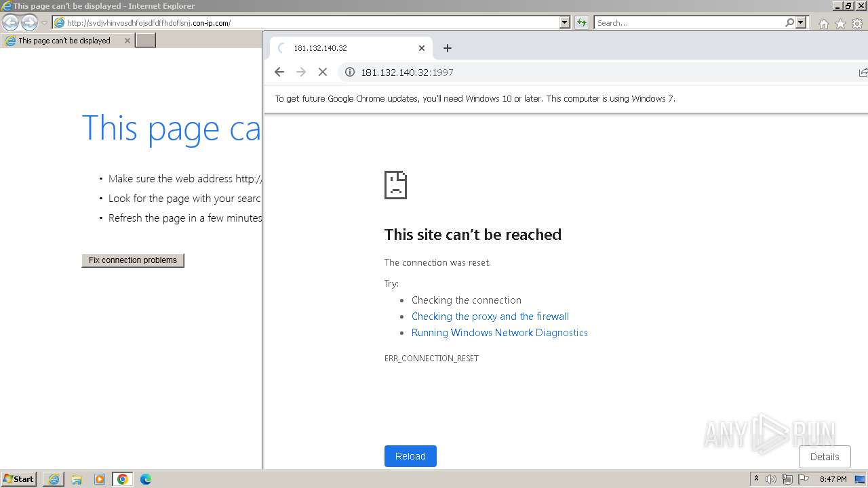Click the Fix connection problems button
The width and height of the screenshot is (868, 488).
tap(133, 260)
